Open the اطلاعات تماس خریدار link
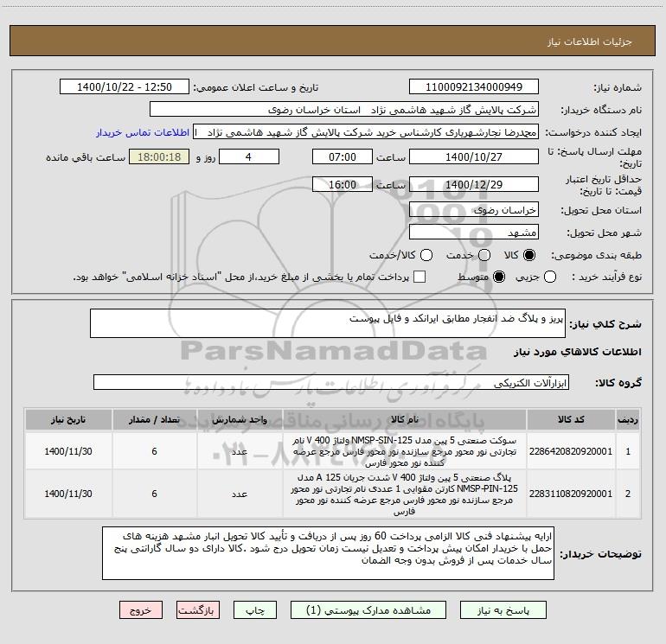Viewport: 666px width, 644px height. [143, 132]
